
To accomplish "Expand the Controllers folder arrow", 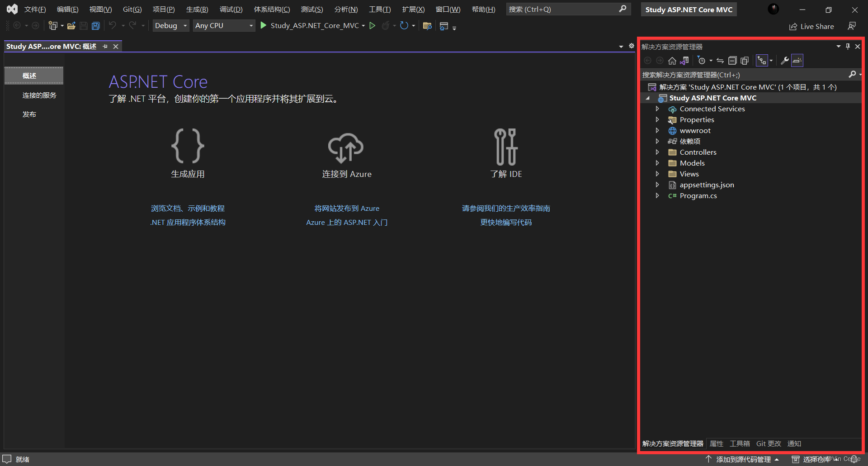I will pyautogui.click(x=657, y=152).
